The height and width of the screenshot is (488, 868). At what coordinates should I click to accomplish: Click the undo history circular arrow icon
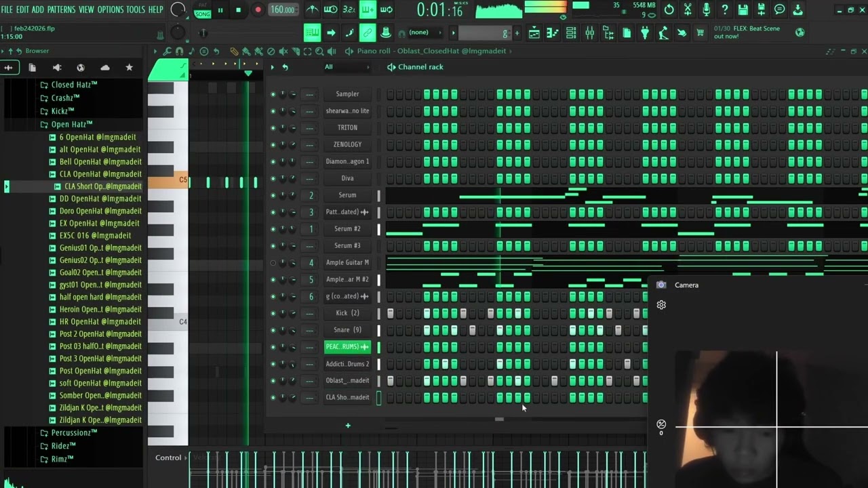click(669, 9)
